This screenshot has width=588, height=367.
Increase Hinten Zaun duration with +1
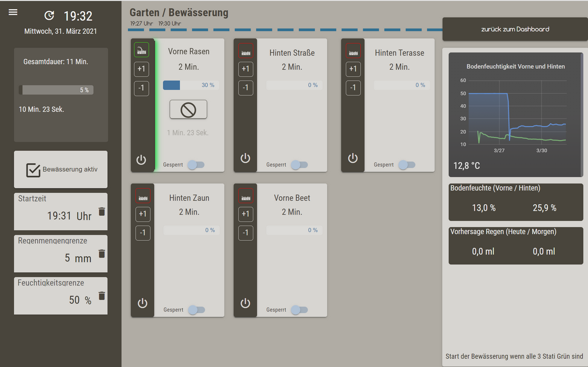coord(143,214)
